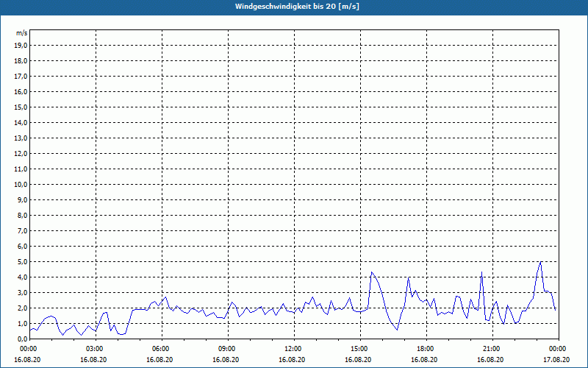Click the 14,0 y-axis label

click(x=21, y=122)
